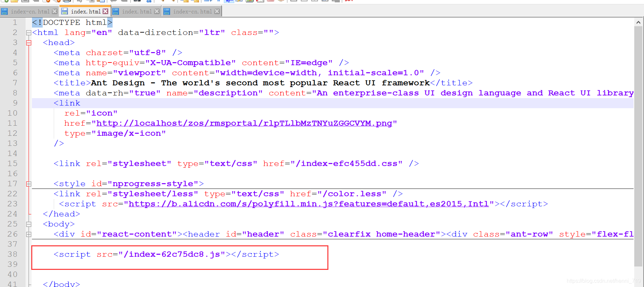Click line number 1 in the margin

(15, 23)
